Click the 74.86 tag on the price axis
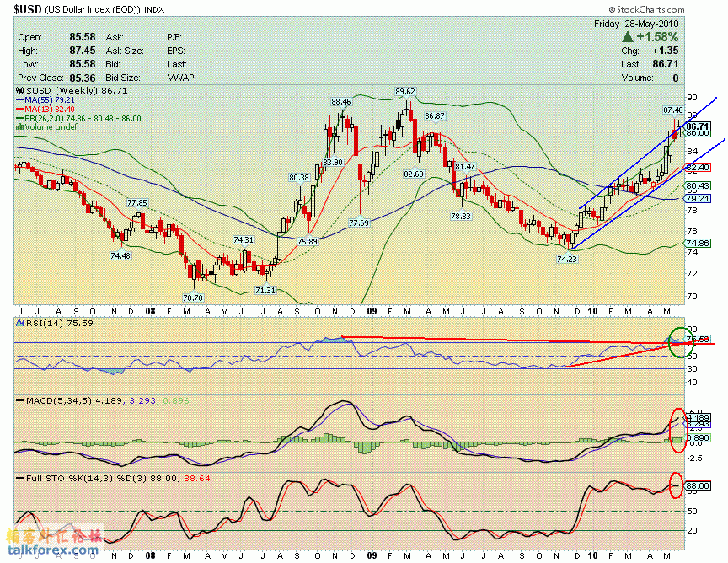728x563 pixels. click(698, 243)
